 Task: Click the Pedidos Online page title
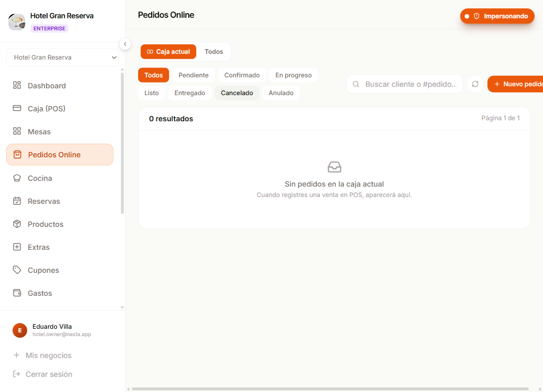166,15
